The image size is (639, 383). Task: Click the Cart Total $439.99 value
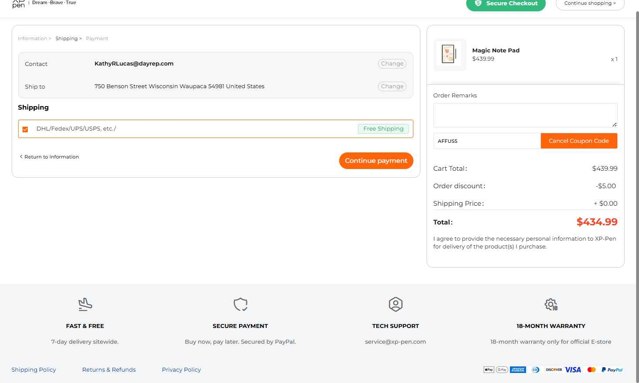604,168
